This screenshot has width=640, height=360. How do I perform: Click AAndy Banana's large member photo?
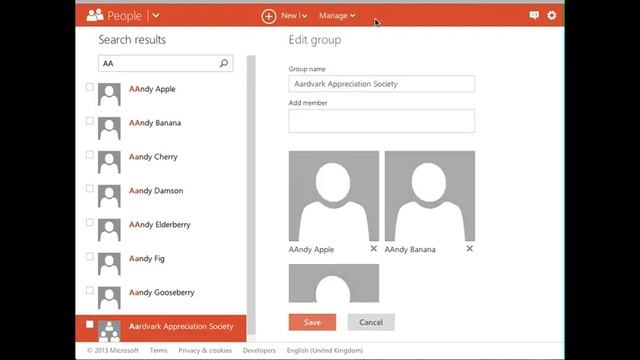click(430, 196)
